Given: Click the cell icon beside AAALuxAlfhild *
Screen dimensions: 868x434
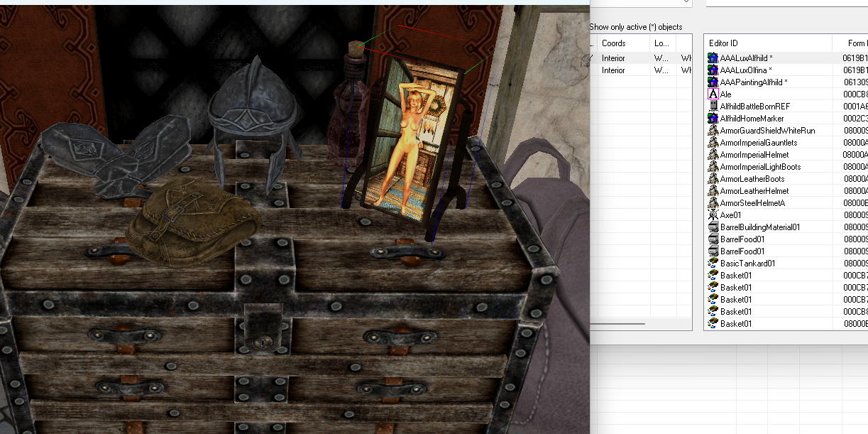Looking at the screenshot, I should [x=713, y=58].
